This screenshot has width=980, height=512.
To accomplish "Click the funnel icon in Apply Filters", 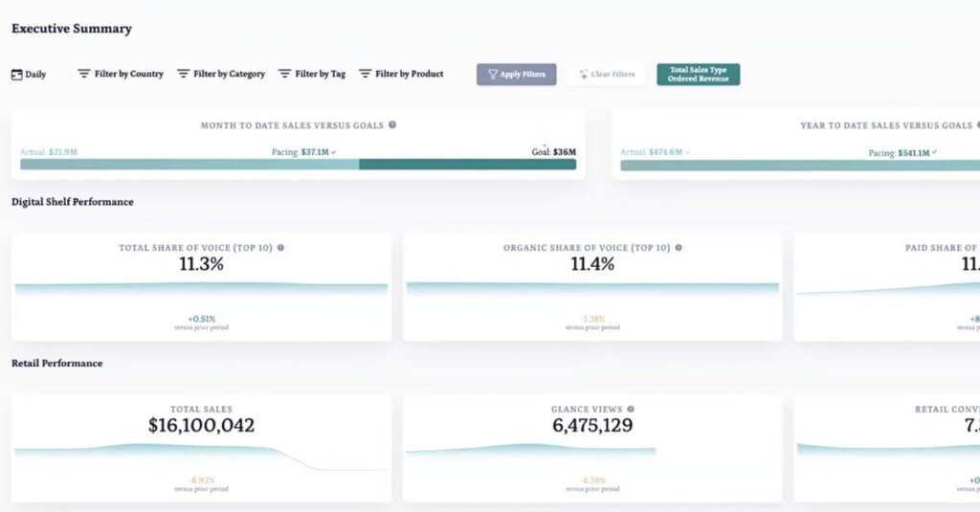I will 492,75.
